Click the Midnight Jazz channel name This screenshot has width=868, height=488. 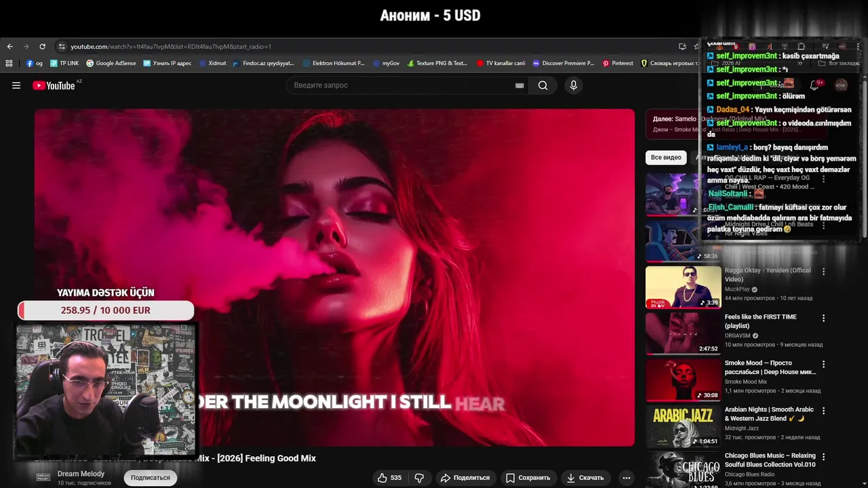point(742,428)
